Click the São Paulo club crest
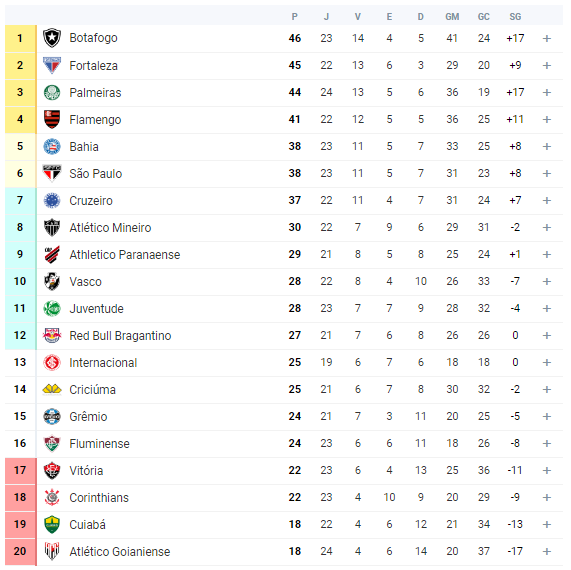 click(52, 173)
